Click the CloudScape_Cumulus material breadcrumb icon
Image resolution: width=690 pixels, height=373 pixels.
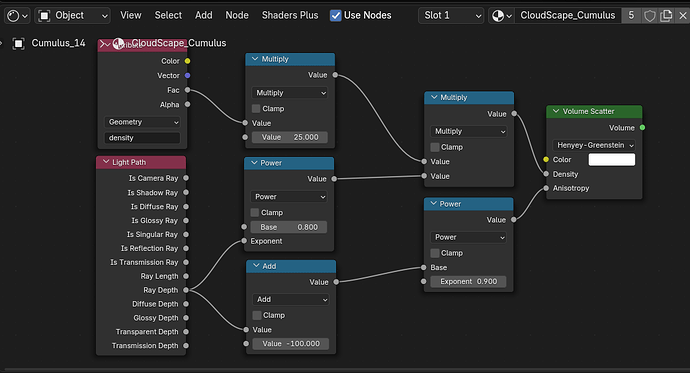click(118, 44)
